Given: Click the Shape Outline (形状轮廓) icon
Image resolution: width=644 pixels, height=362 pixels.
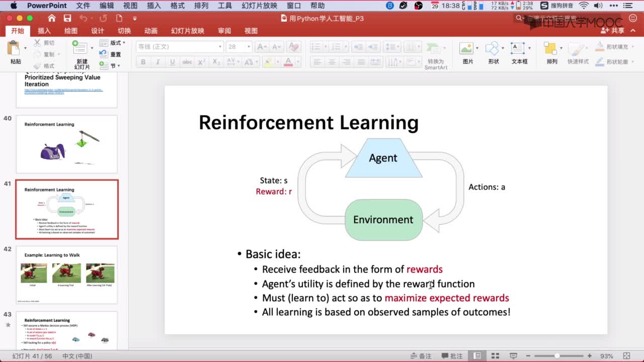Looking at the screenshot, I should pyautogui.click(x=599, y=62).
